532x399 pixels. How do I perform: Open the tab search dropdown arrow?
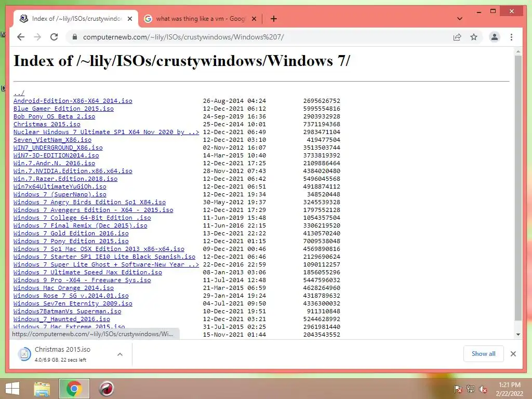[x=460, y=19]
